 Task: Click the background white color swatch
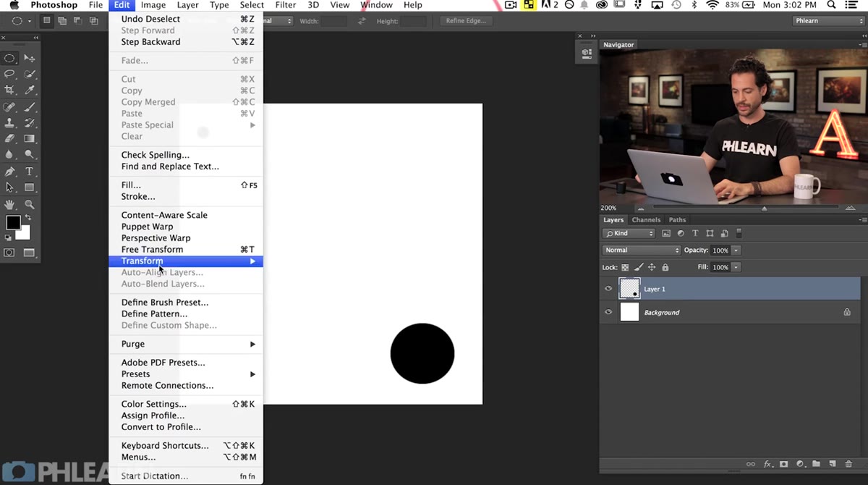[25, 234]
